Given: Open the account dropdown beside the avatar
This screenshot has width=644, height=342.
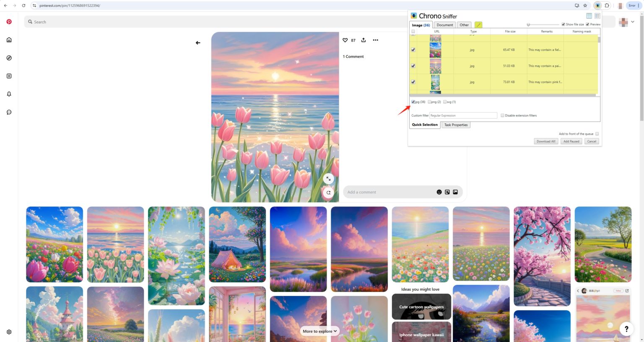Looking at the screenshot, I should click(x=633, y=21).
